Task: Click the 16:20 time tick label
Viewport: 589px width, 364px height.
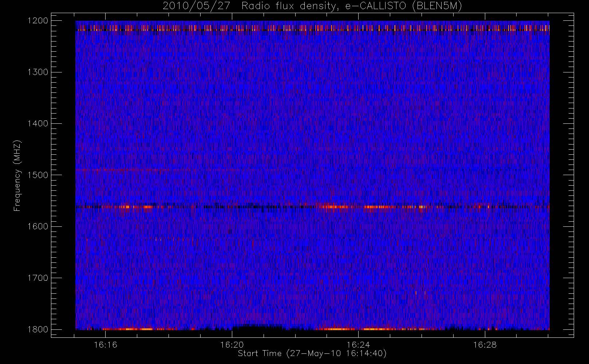Action: [x=232, y=345]
